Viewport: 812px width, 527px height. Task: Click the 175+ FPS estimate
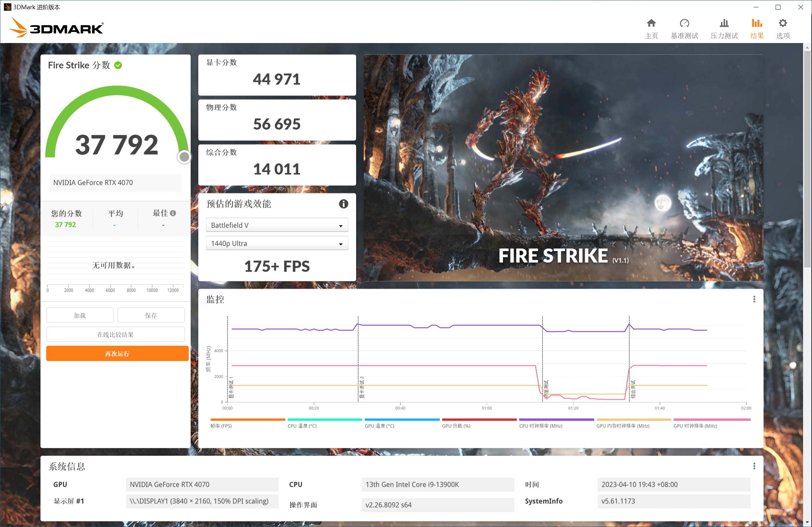coord(277,267)
